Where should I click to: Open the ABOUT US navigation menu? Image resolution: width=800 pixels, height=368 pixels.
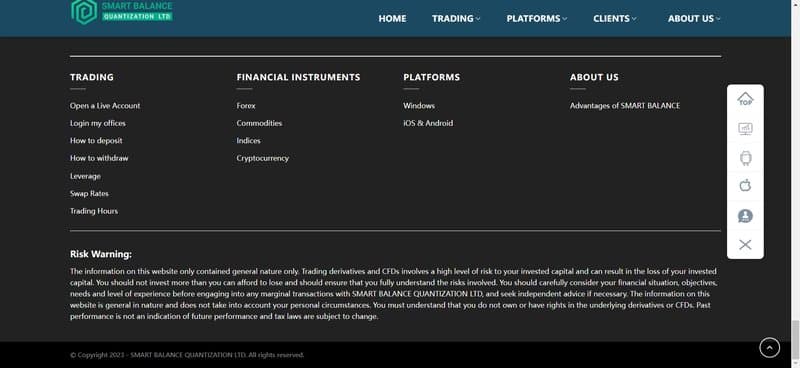694,18
